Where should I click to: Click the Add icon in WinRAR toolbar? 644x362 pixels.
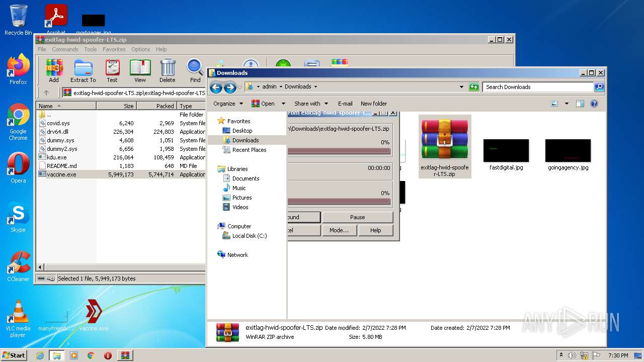54,70
